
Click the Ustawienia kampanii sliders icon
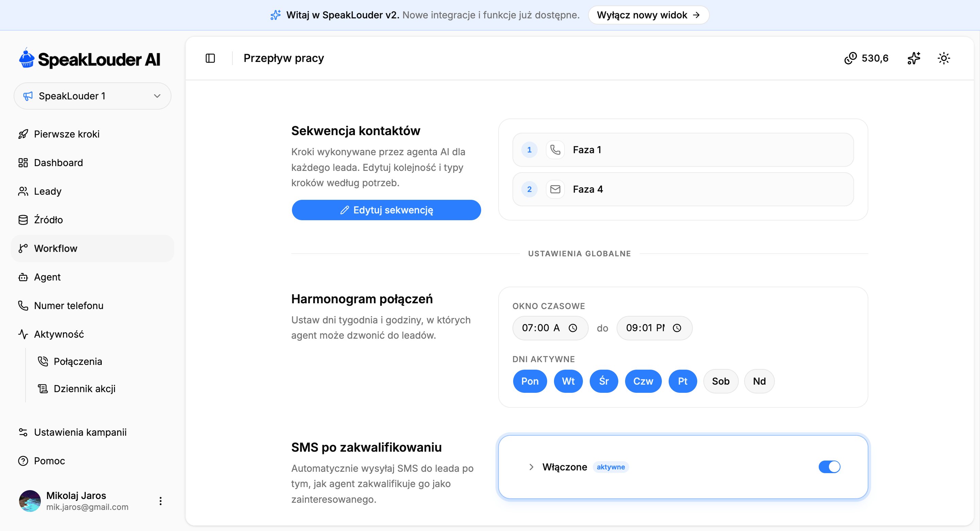[23, 432]
